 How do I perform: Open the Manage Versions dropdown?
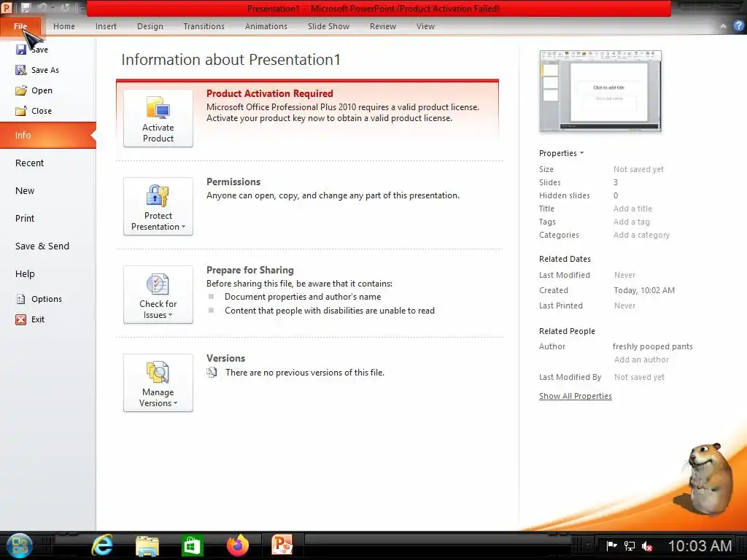point(158,383)
